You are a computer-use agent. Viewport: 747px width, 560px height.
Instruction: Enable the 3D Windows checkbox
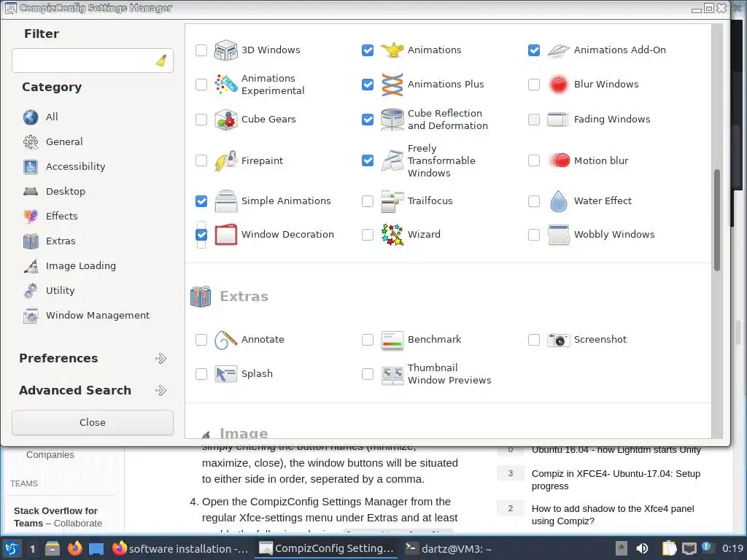click(x=201, y=50)
